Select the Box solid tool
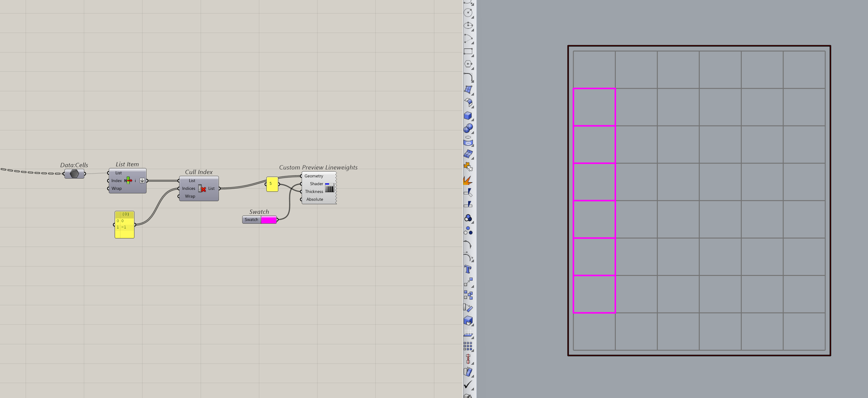This screenshot has width=868, height=398. (x=468, y=116)
